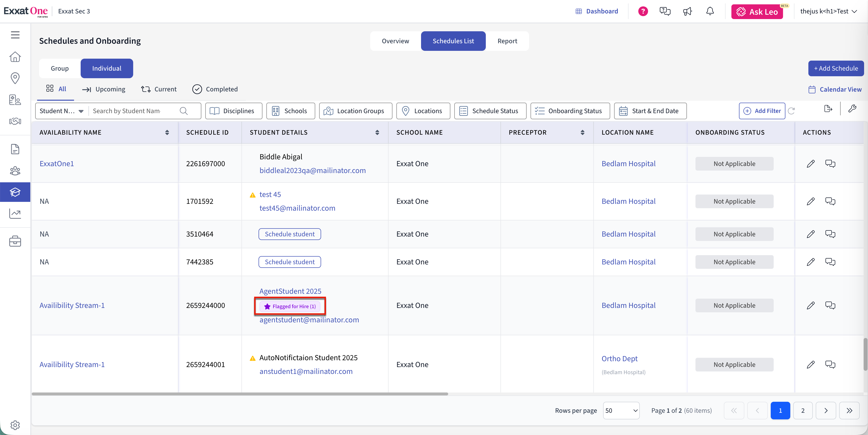Click the home icon in sidebar
Viewport: 868px width, 435px height.
point(15,57)
